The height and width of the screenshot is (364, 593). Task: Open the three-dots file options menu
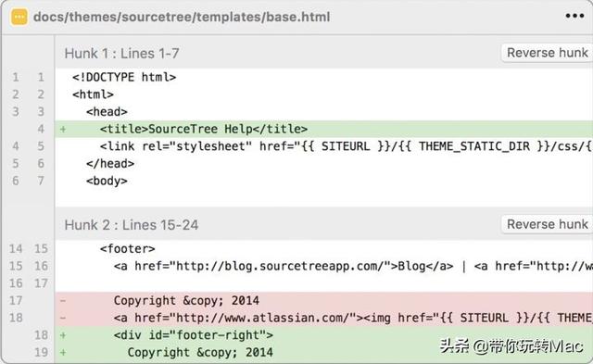[574, 16]
